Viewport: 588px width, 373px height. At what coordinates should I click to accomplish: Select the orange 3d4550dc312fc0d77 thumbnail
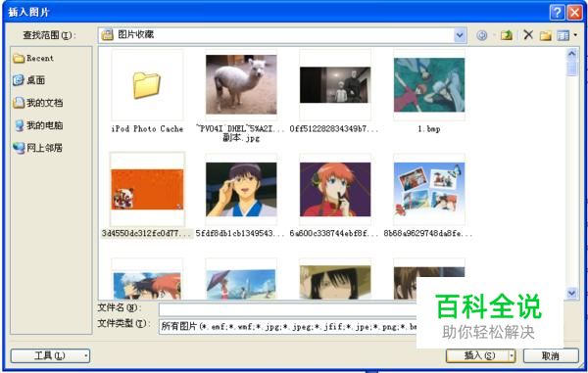[x=147, y=189]
